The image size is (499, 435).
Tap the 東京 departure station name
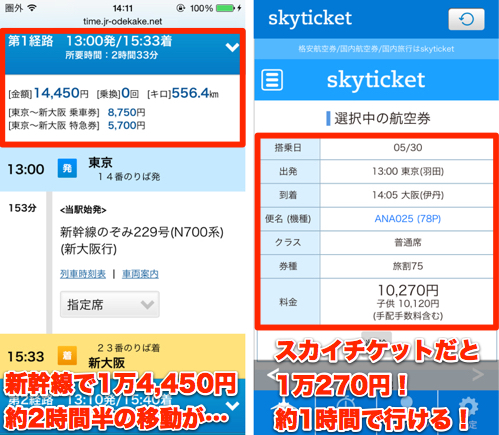(x=100, y=163)
